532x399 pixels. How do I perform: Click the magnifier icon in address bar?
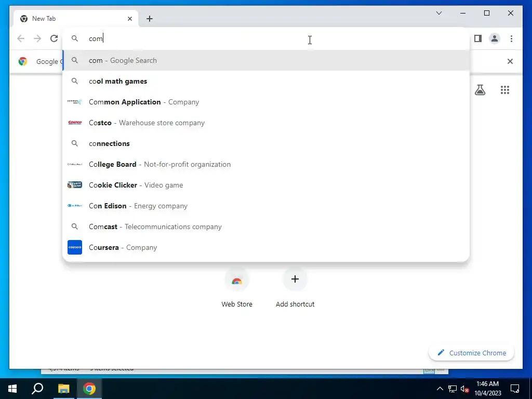tap(75, 38)
